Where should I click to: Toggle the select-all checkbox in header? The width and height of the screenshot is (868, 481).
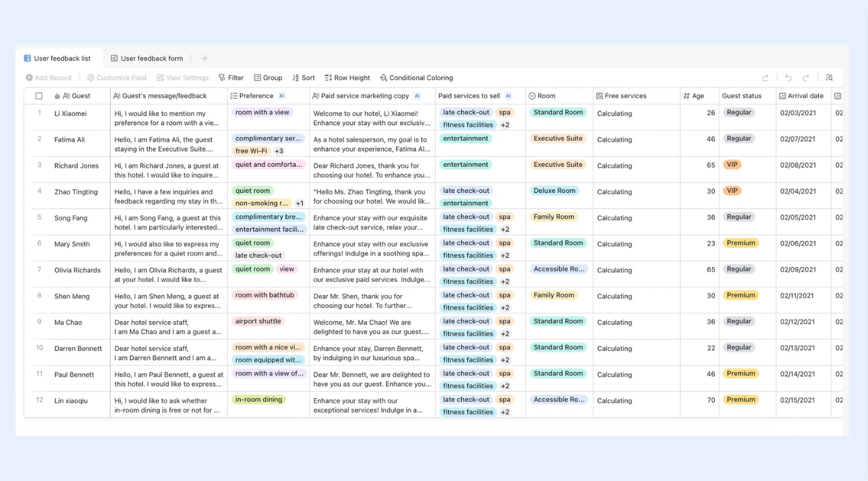[x=39, y=96]
